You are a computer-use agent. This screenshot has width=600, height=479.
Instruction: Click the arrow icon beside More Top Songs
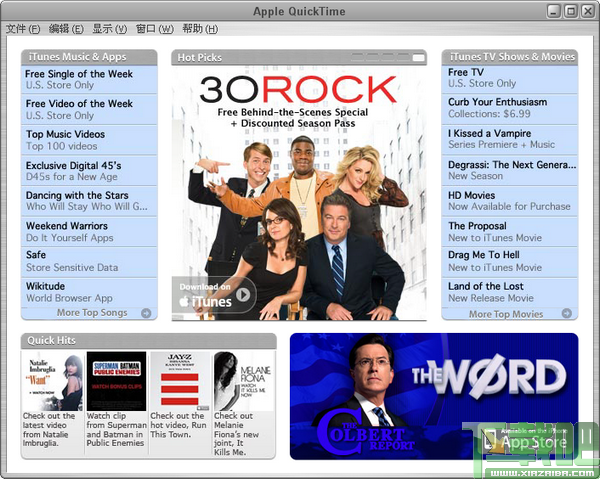(x=146, y=313)
